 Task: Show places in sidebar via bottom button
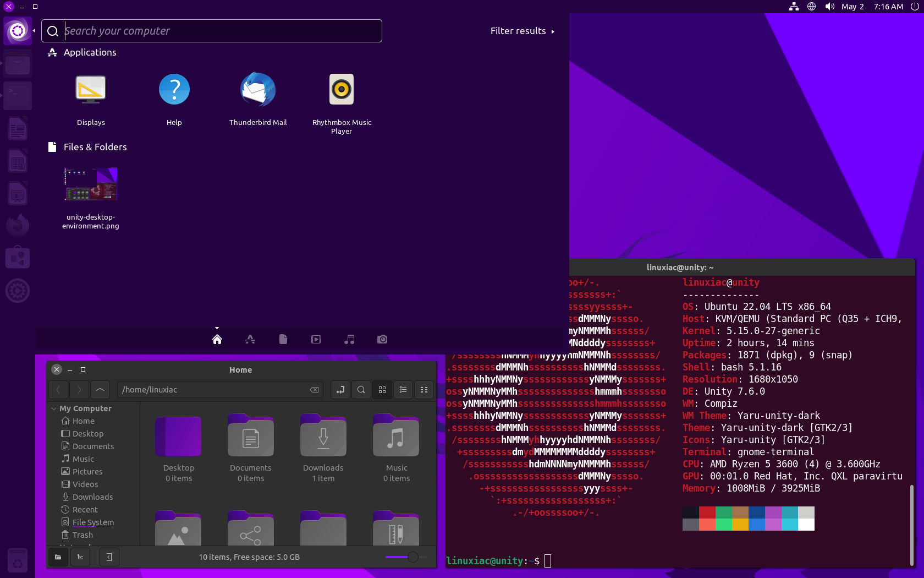point(58,557)
